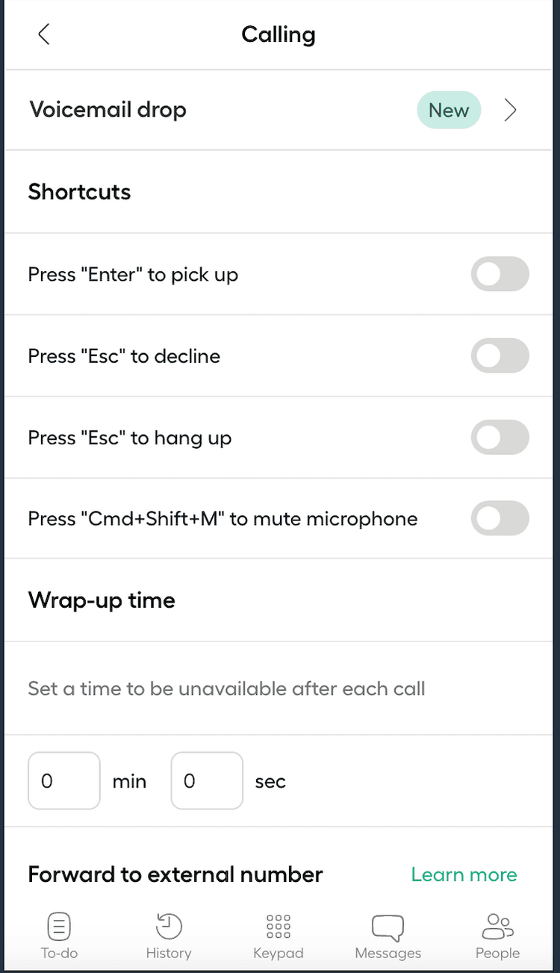Tap the Shortcuts section header
560x973 pixels.
(x=79, y=192)
